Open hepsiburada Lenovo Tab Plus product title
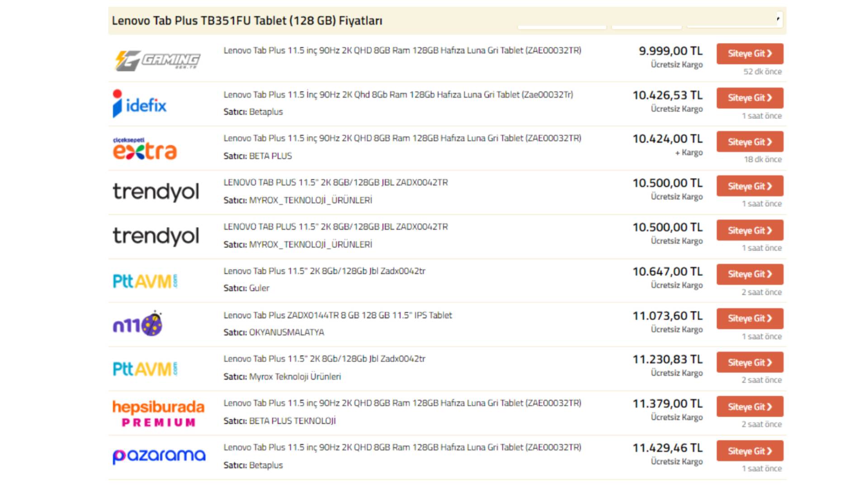 (402, 403)
